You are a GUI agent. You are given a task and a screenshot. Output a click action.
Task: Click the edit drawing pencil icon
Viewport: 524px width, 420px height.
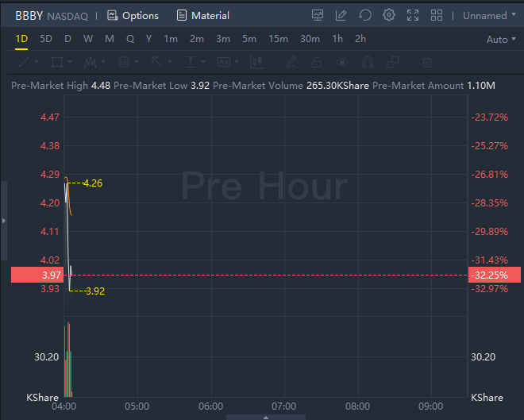pos(341,15)
